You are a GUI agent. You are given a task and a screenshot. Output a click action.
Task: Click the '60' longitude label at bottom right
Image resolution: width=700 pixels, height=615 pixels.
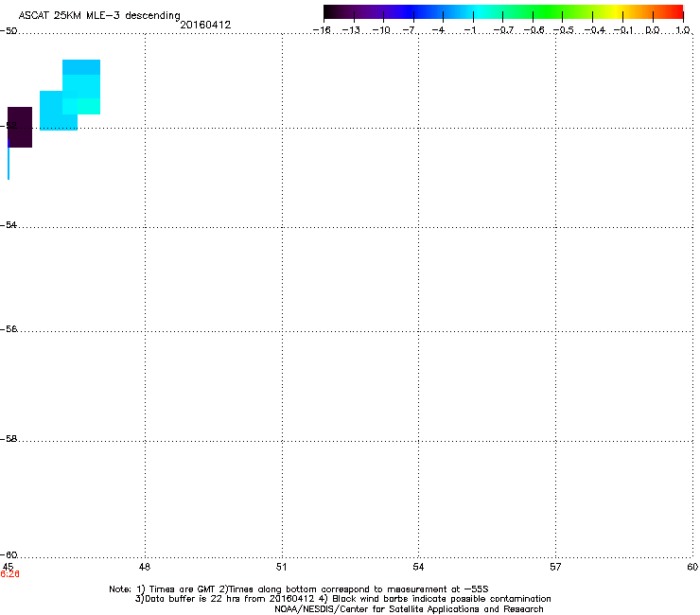pyautogui.click(x=692, y=567)
